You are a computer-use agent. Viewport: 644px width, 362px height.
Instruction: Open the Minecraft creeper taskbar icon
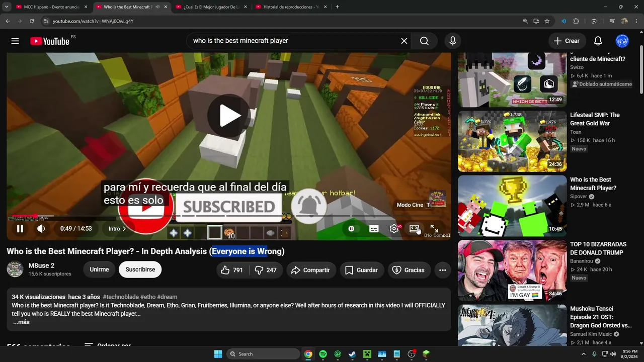(x=367, y=354)
